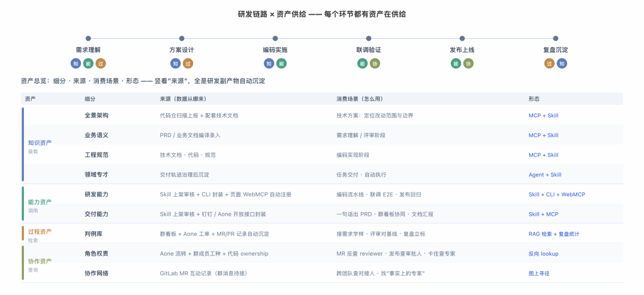Click the PRD / 业务文档编译录入 cell
644x295 pixels.
click(x=190, y=135)
